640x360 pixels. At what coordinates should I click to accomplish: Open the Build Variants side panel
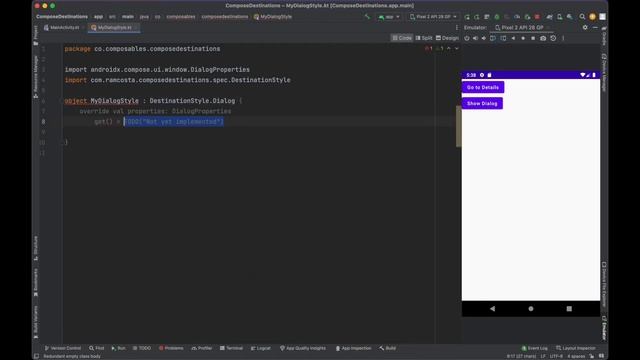pos(36,322)
